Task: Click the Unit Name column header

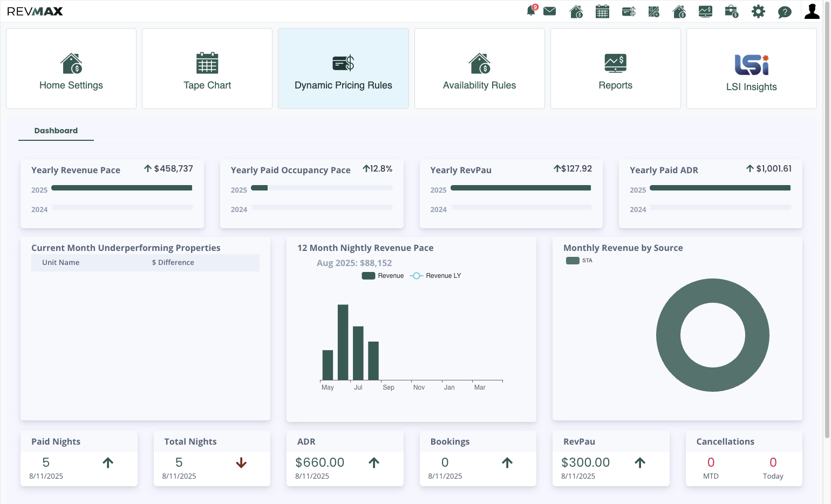Action: pos(61,263)
